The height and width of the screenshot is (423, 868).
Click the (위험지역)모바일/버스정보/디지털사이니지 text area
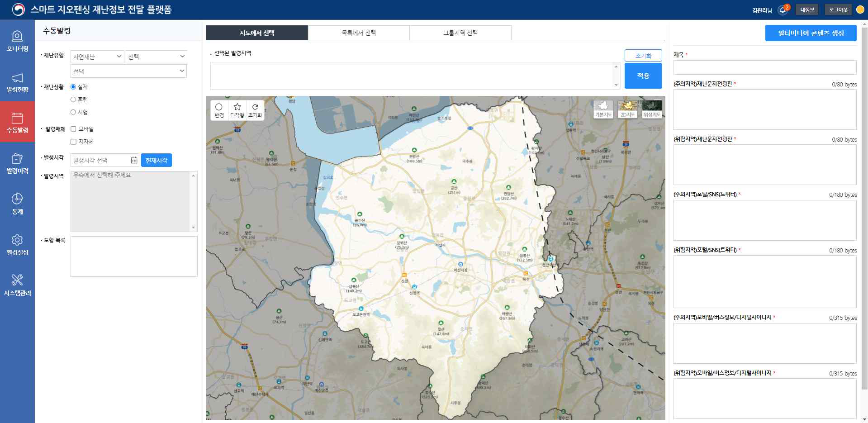(x=765, y=399)
